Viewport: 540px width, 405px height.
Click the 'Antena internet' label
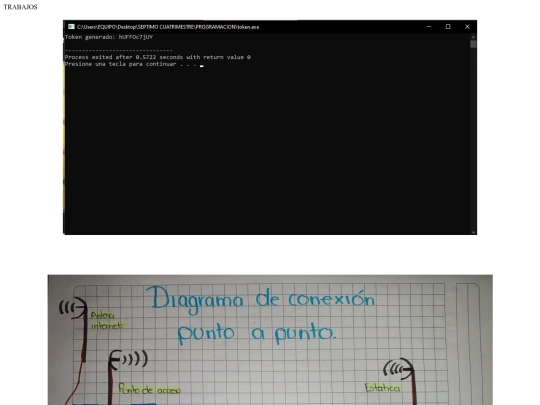pos(107,320)
